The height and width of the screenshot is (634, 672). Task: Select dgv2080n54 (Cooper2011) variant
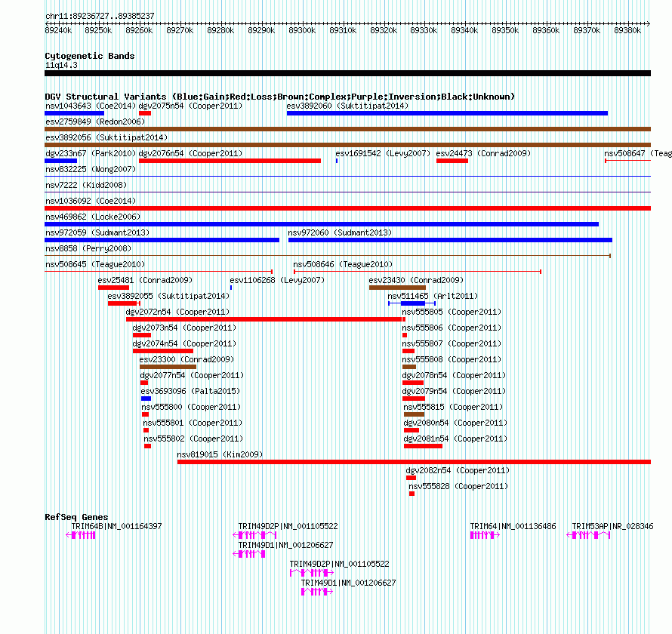(412, 430)
